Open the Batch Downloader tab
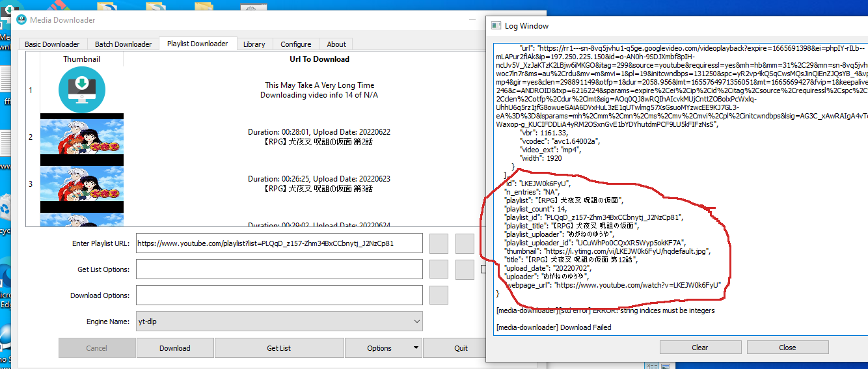 tap(123, 44)
